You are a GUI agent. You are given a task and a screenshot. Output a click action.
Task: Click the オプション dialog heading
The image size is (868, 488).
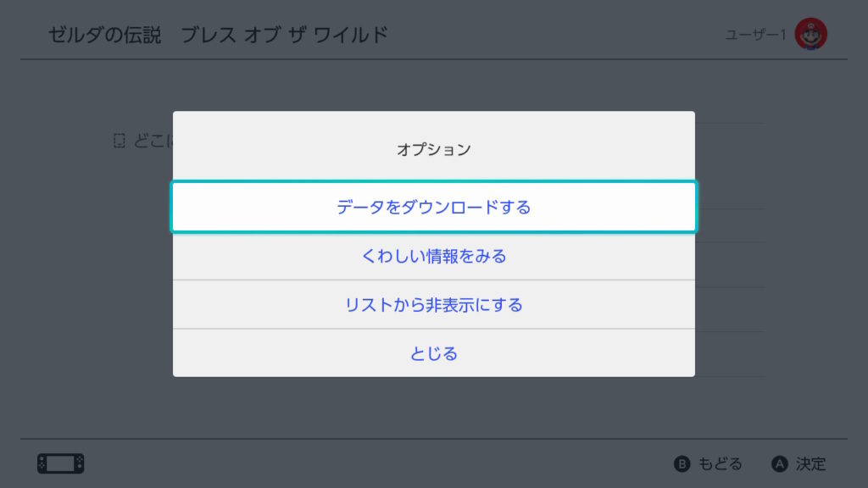coord(433,149)
